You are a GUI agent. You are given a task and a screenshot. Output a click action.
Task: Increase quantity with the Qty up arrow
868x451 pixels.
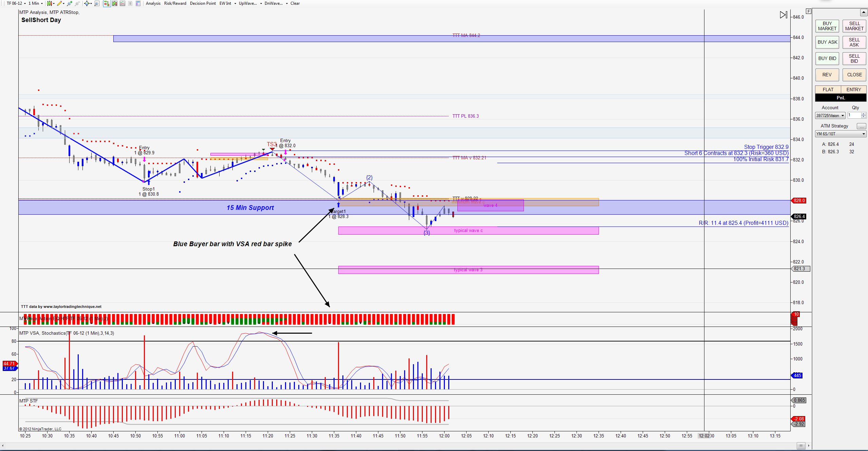(864, 114)
